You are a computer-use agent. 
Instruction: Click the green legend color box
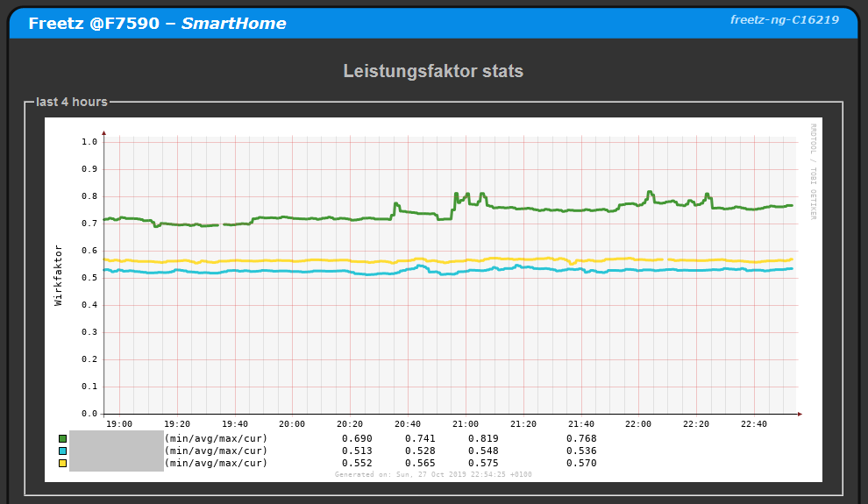pyautogui.click(x=62, y=438)
